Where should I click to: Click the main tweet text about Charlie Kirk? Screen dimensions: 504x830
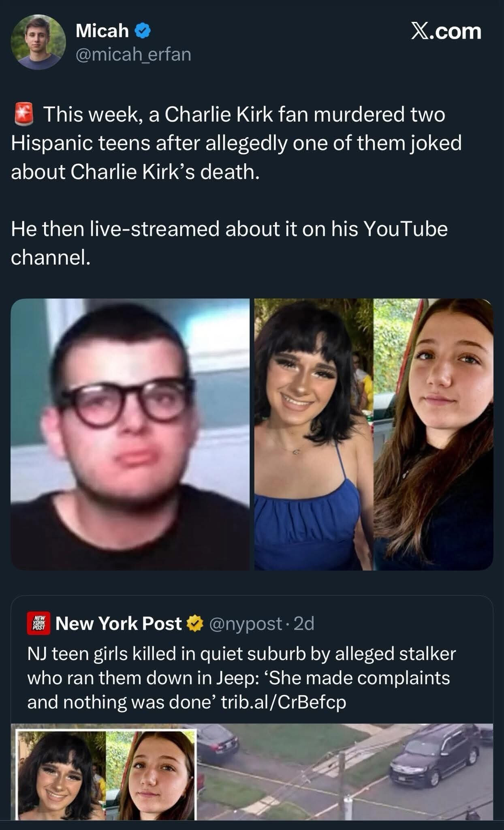click(236, 143)
